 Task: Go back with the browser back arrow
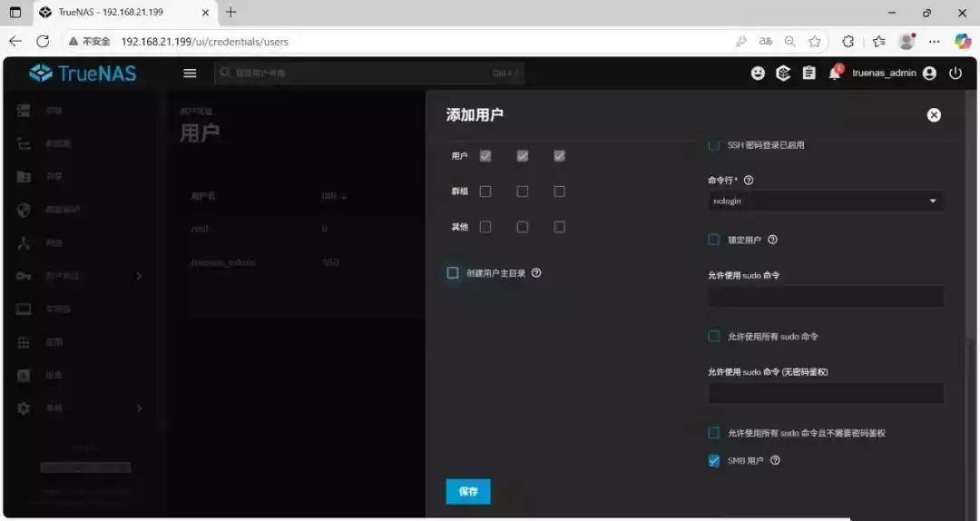tap(15, 41)
